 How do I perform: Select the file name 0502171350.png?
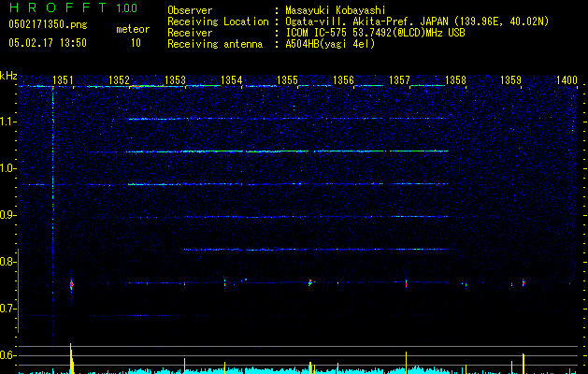coord(48,24)
